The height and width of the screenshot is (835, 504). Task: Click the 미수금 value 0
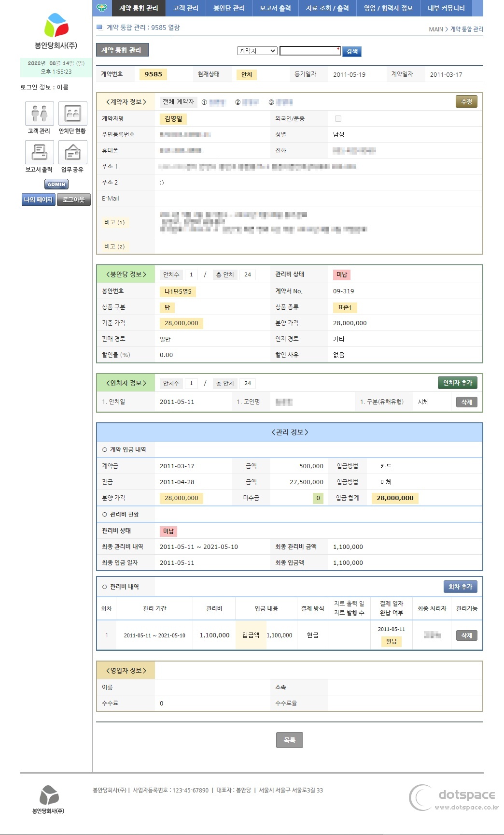tap(318, 498)
